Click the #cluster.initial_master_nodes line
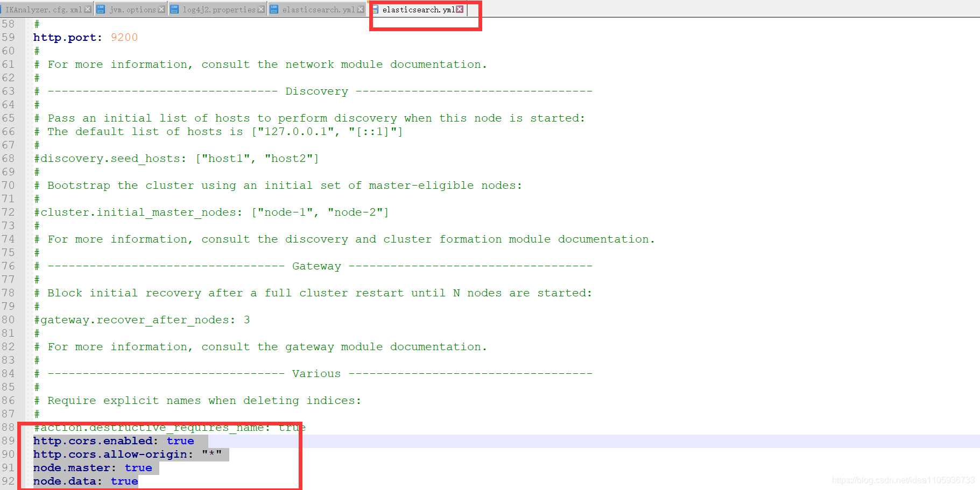 (x=211, y=212)
